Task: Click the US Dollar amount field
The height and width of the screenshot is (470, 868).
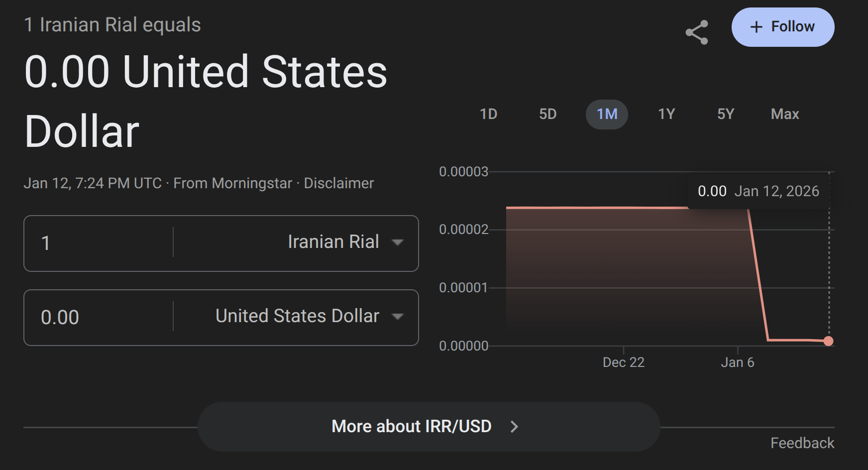Action: [x=100, y=317]
